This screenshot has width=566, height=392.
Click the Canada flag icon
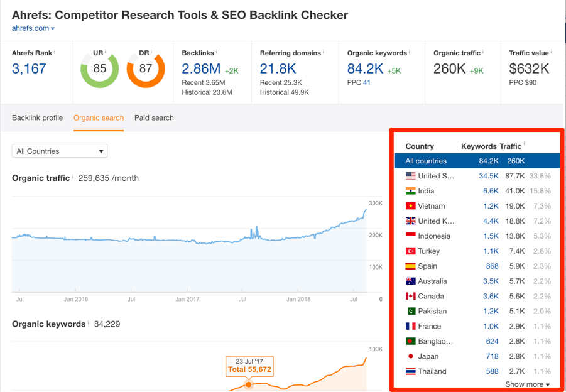411,297
